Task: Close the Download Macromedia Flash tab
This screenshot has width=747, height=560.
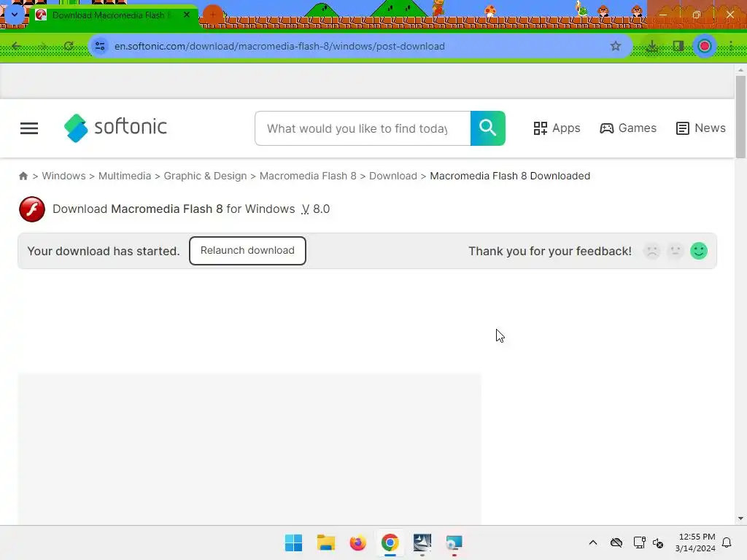Action: (187, 15)
